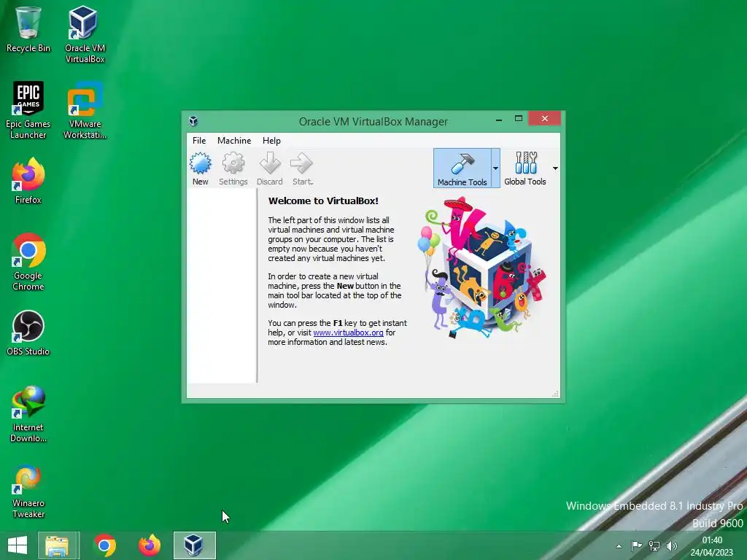Click the Discard toolbar icon
Viewport: 747px width, 560px height.
point(270,168)
